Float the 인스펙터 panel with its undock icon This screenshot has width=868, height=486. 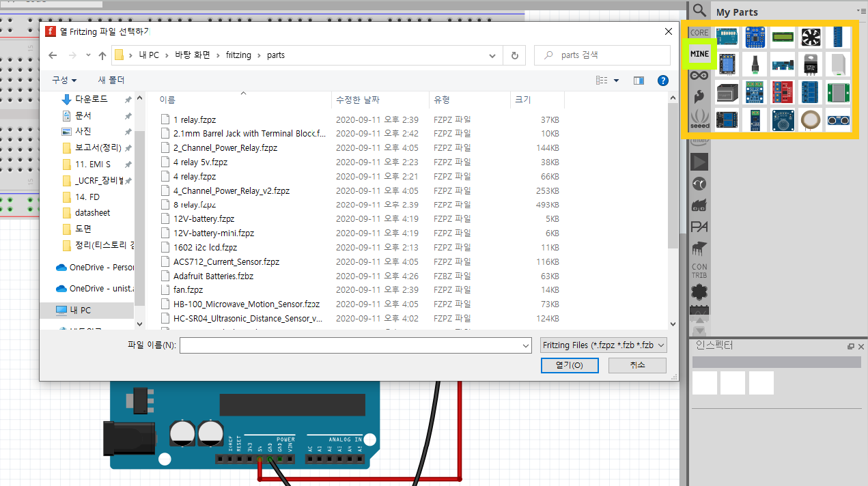(x=851, y=347)
